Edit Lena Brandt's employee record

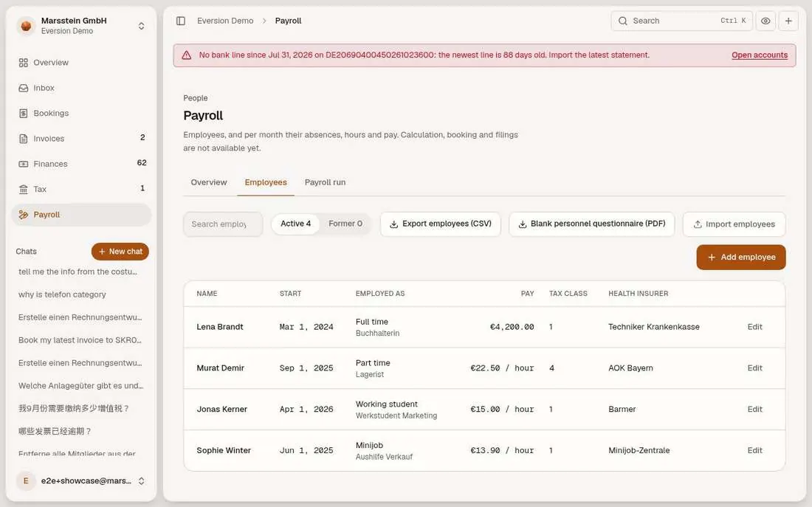click(754, 327)
